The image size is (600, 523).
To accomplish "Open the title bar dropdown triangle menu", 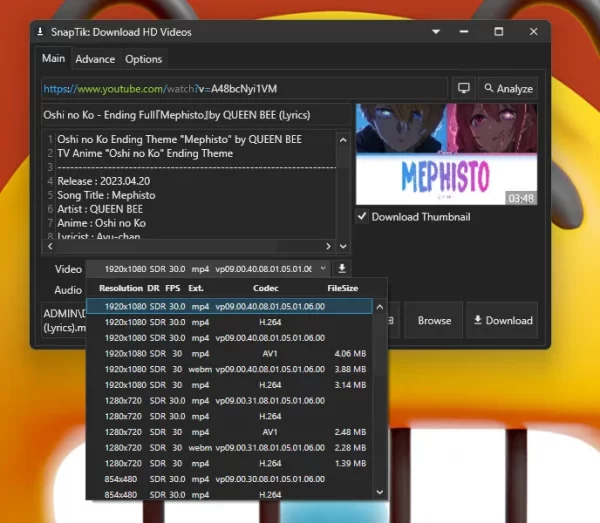I will click(436, 32).
